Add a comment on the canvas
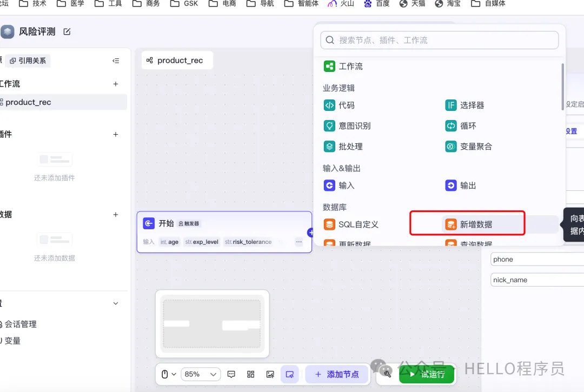 pyautogui.click(x=231, y=374)
